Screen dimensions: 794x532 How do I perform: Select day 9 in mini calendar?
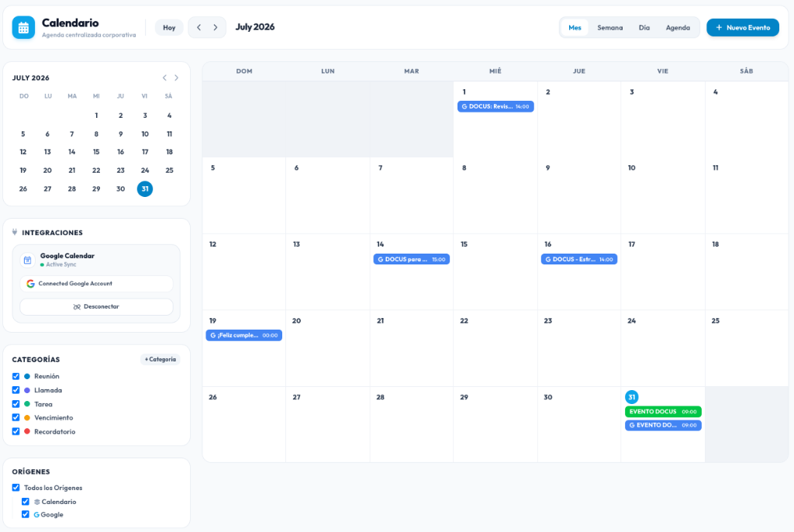(120, 133)
